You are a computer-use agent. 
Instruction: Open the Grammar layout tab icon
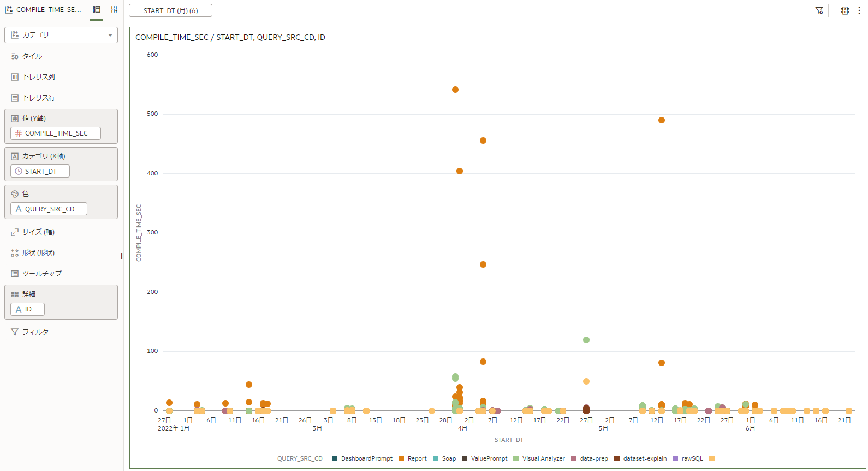tap(97, 10)
